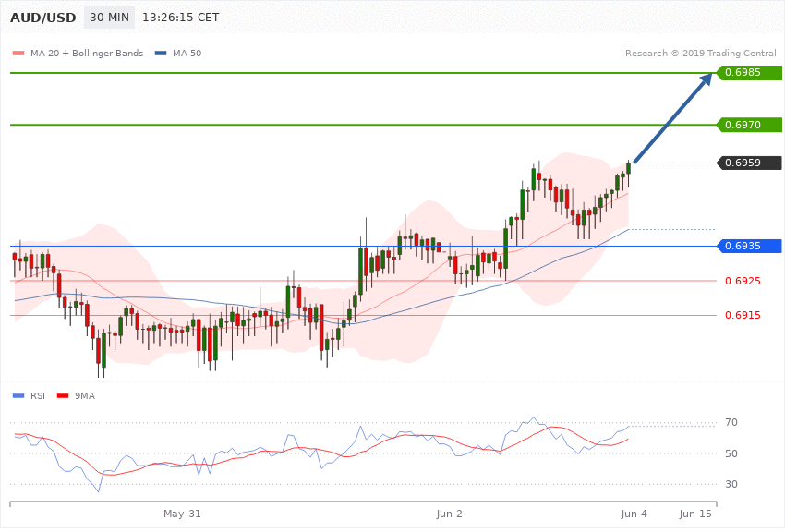Screen dimensions: 785x532
Task: Click the MA 50 blue legend swatch
Action: coord(161,53)
